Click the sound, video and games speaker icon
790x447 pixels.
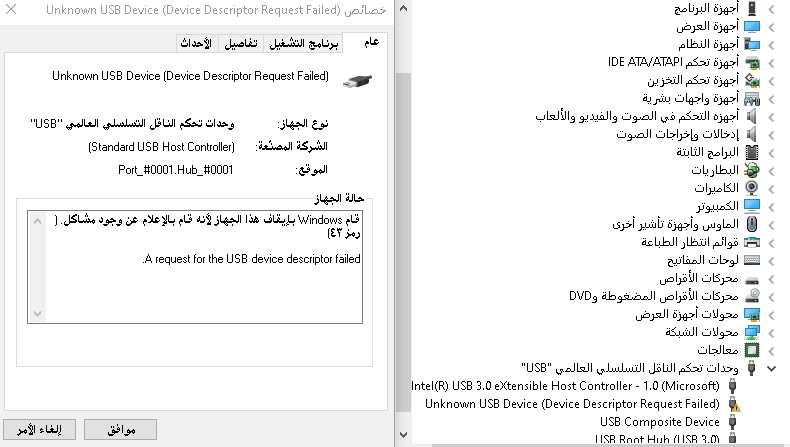tap(752, 116)
